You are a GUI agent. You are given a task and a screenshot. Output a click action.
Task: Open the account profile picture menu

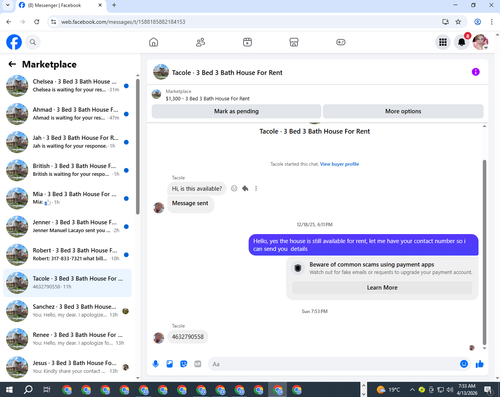point(480,42)
